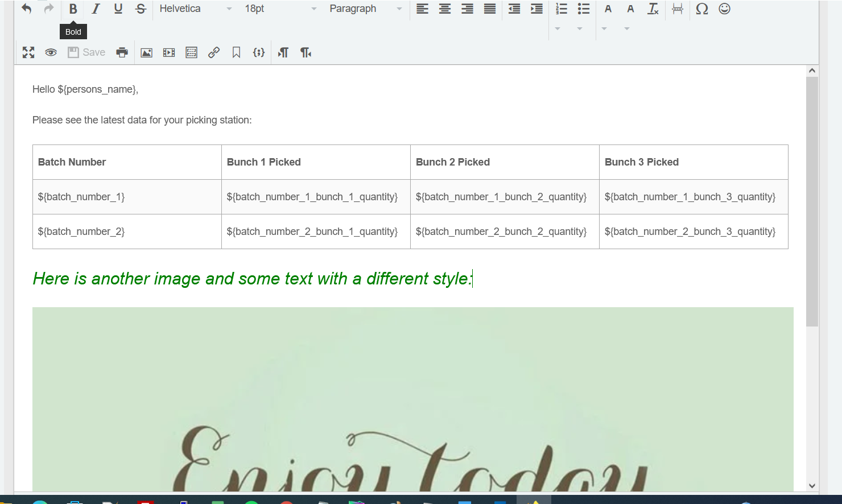This screenshot has width=842, height=504.
Task: Click the template icon beside the media icon
Action: 192,53
